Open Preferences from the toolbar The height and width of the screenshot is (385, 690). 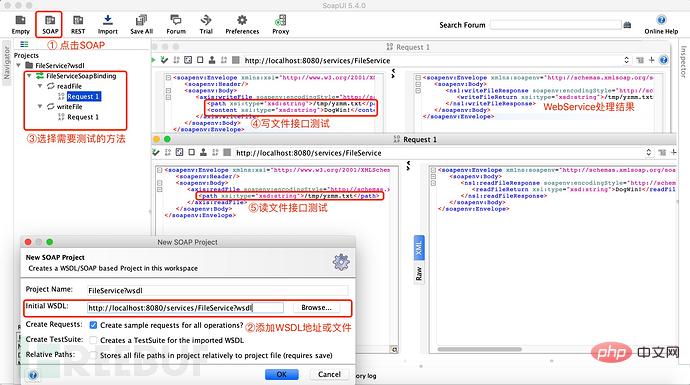point(242,25)
